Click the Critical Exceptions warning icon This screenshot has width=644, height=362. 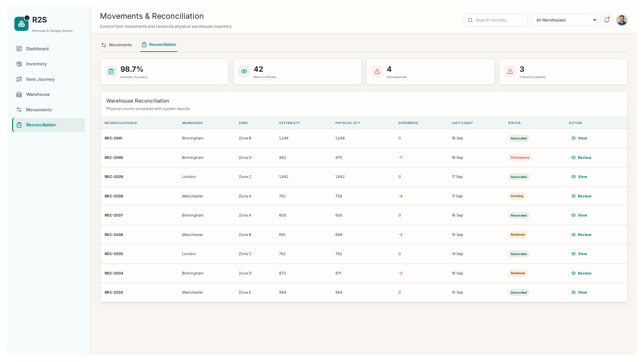pos(510,71)
